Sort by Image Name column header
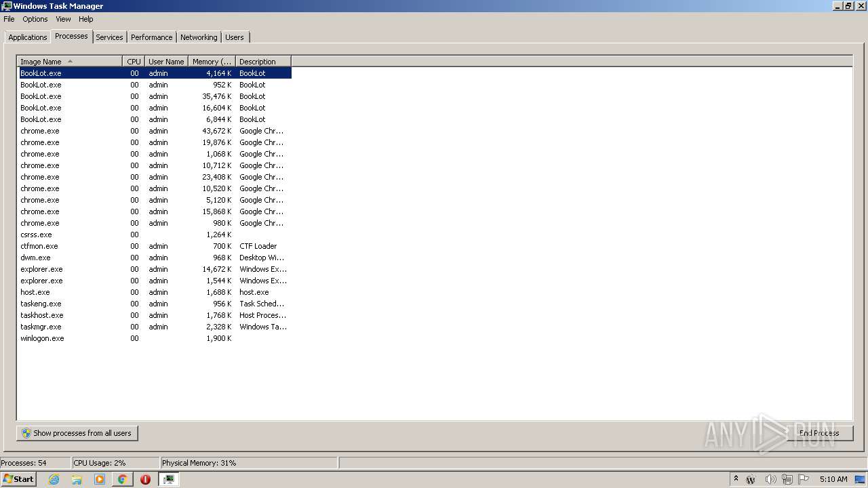Screen dimensions: 868x488 click(70, 62)
